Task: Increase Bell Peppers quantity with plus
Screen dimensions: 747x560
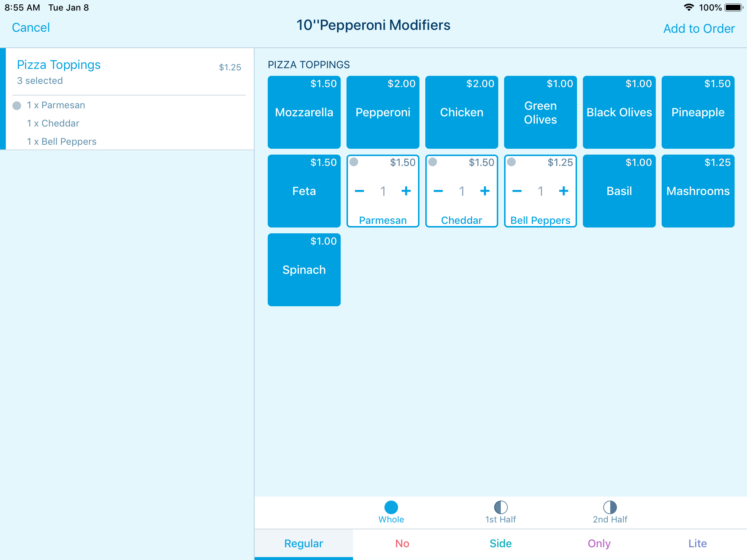Action: click(x=564, y=191)
